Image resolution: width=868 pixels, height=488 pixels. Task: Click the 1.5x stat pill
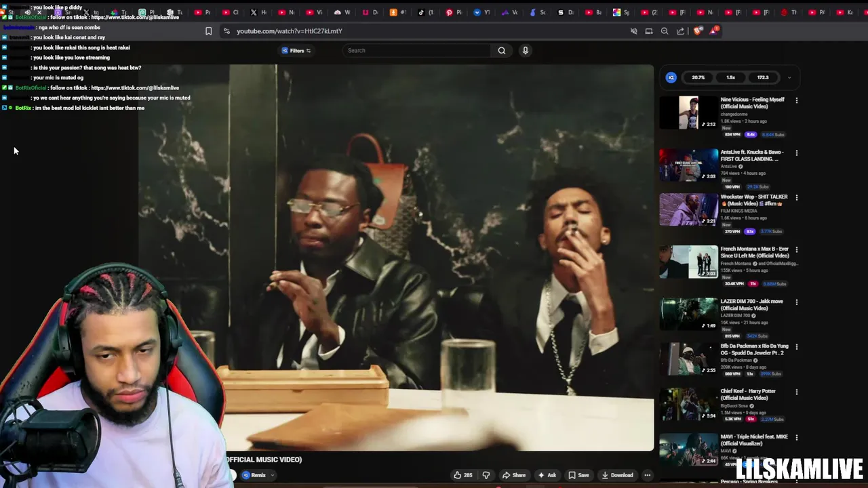click(x=730, y=77)
